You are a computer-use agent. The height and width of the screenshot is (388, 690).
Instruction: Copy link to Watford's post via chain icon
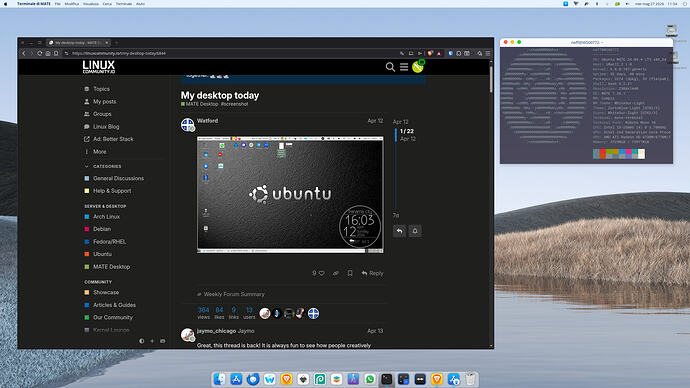click(336, 273)
